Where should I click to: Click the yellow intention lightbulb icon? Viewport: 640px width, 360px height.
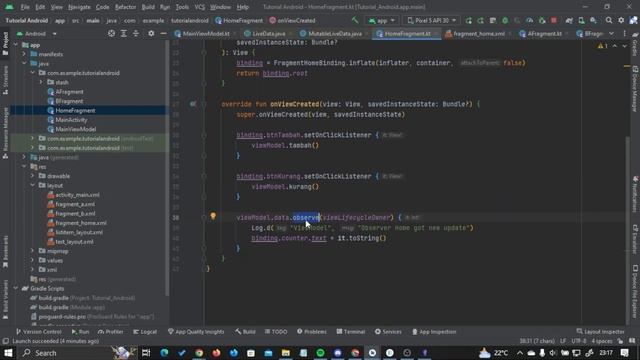[213, 216]
